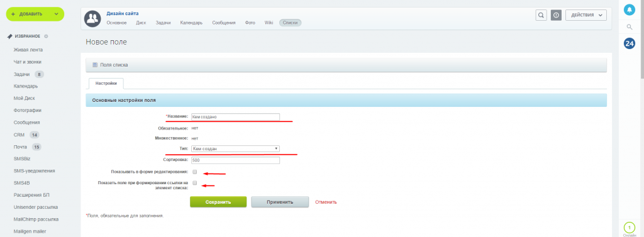Open the search magnifier in group header

(541, 15)
